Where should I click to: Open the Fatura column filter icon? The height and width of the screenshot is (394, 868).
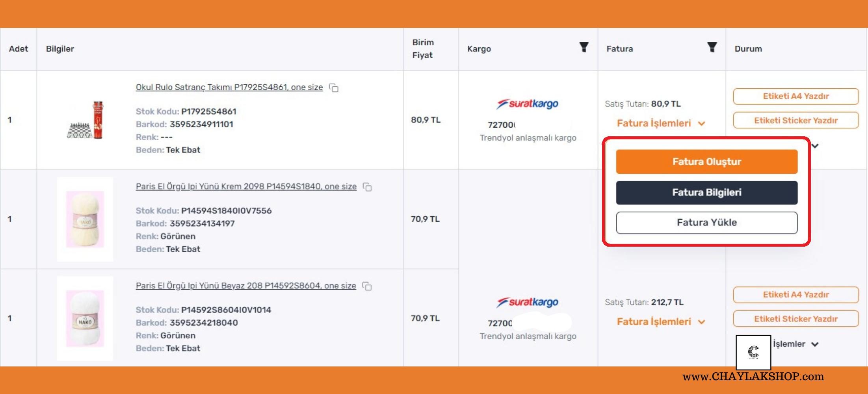[712, 47]
